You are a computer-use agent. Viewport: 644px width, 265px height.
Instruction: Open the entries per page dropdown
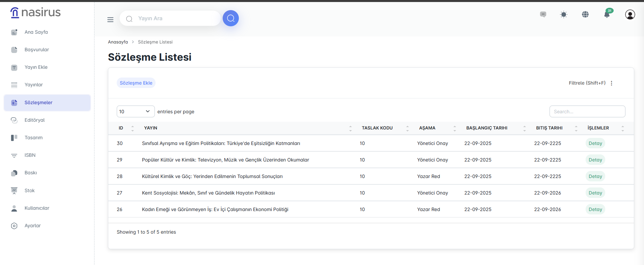coord(135,112)
